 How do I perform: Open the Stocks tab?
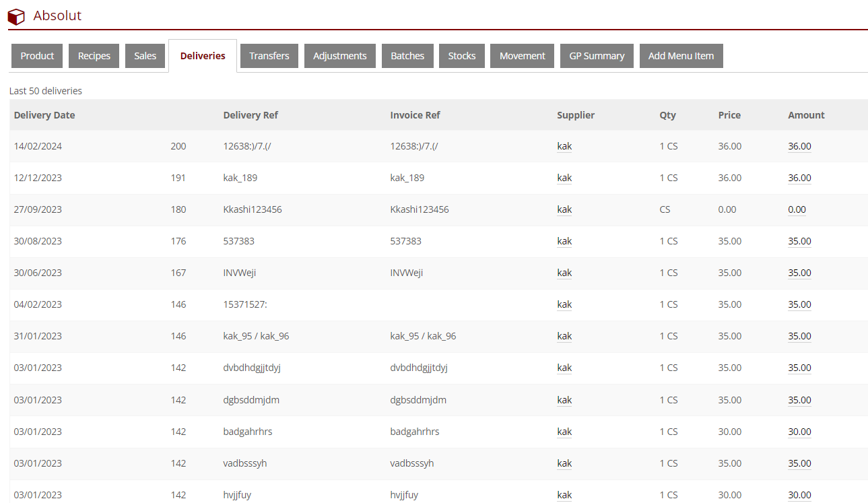click(462, 56)
